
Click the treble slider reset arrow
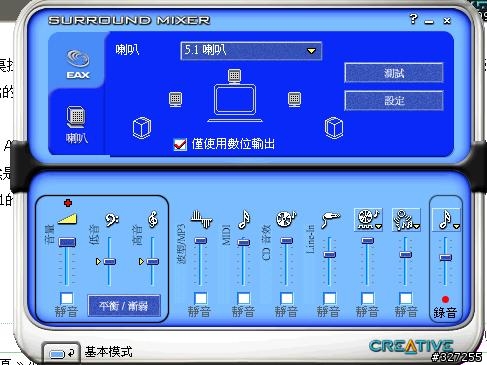(x=141, y=262)
